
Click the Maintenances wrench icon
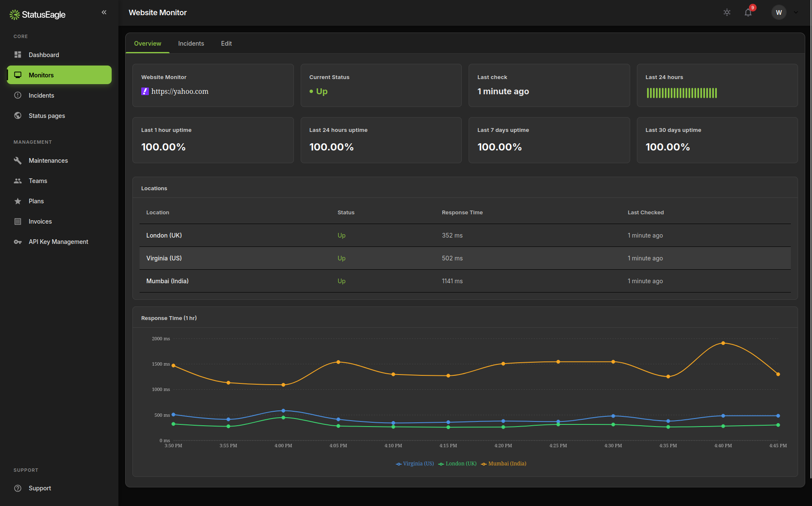(x=18, y=160)
